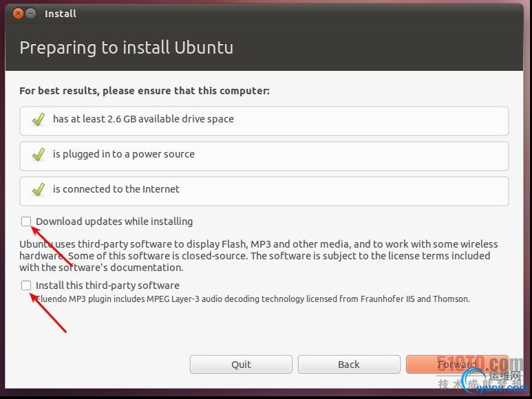
Task: Click the green checkmark beside drive space
Action: pos(39,120)
